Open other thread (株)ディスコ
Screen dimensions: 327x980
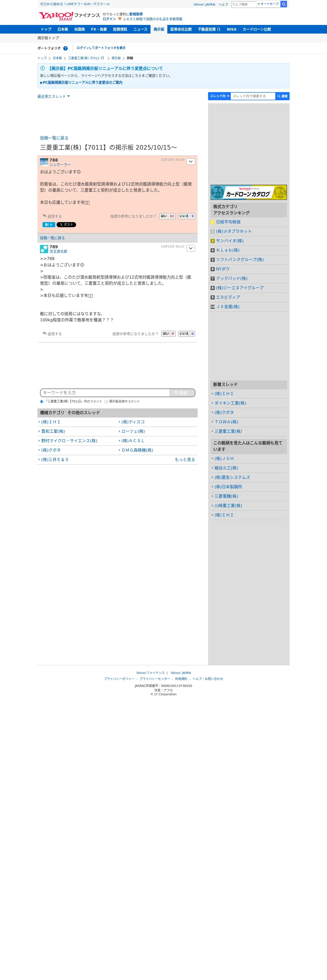pos(133,422)
